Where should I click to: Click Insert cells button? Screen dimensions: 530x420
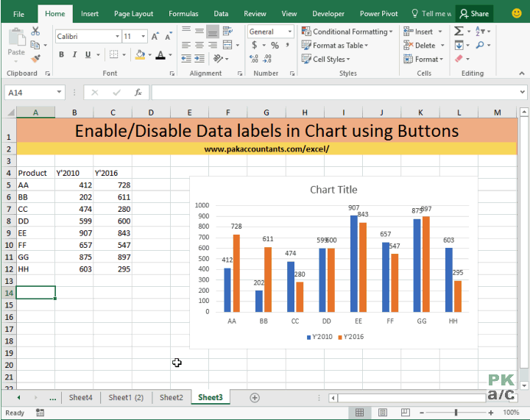[423, 32]
